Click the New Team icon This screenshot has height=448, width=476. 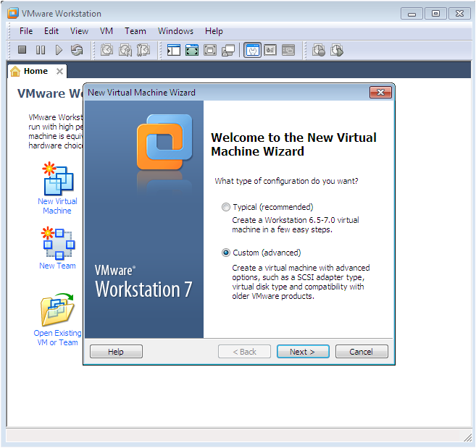[x=58, y=243]
